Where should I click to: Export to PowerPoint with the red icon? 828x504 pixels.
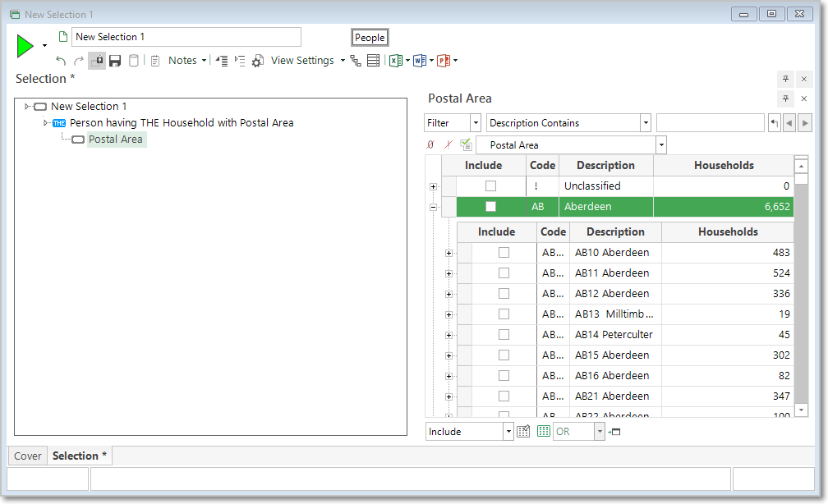pyautogui.click(x=444, y=61)
